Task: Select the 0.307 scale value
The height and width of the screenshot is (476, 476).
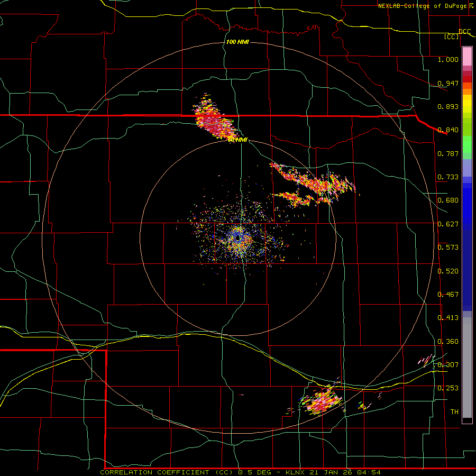Action: pos(448,365)
